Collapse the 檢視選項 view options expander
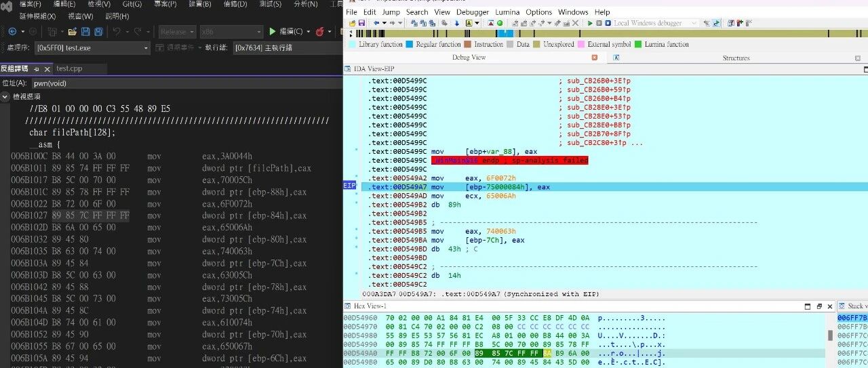Viewport: 868px width, 368px height. click(x=5, y=97)
